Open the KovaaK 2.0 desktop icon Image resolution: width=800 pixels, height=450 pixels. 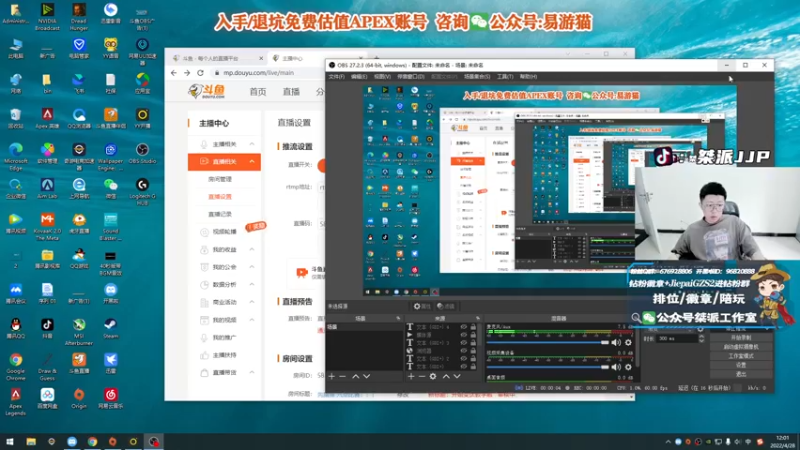click(47, 226)
